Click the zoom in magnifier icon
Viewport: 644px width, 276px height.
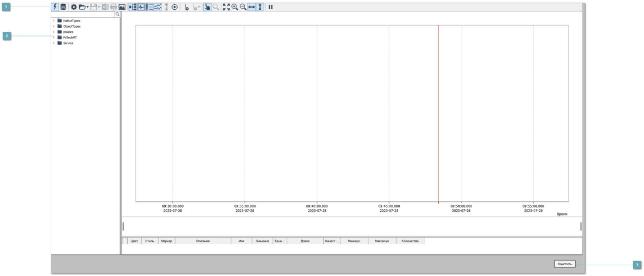pos(235,7)
